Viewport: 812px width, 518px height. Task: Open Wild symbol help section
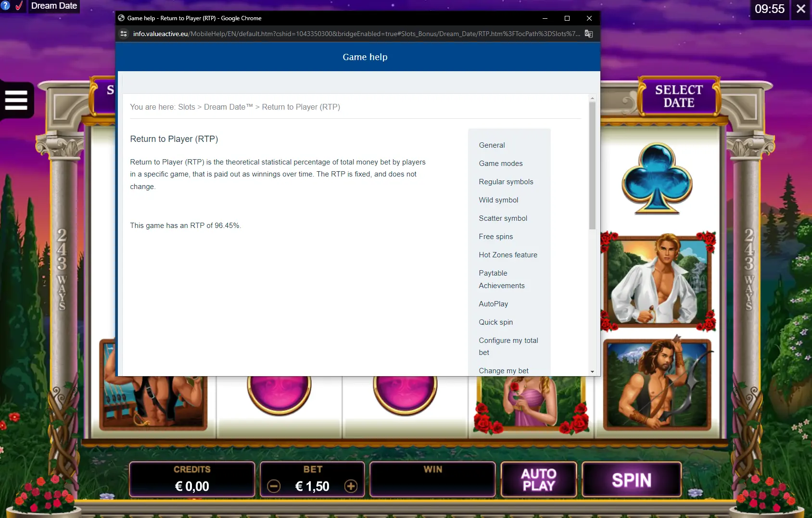498,200
